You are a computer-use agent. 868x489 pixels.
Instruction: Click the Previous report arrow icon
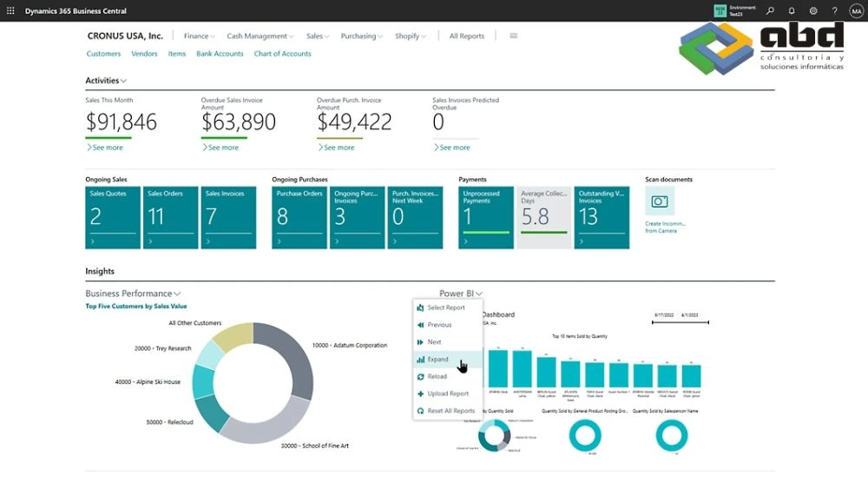tap(420, 325)
